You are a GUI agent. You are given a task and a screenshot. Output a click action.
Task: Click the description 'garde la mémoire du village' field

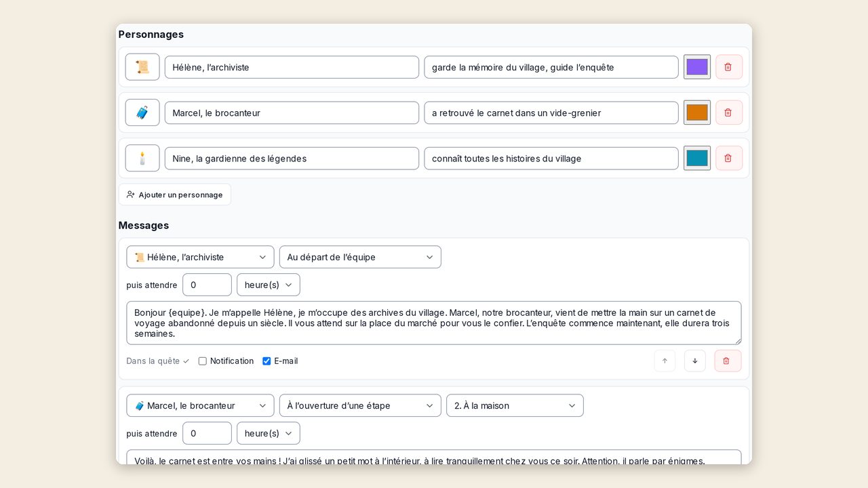551,67
